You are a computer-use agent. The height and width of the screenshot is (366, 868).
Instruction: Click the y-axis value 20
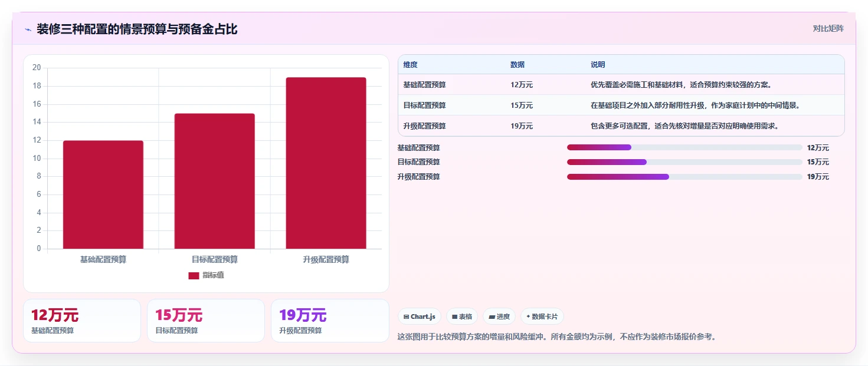tap(37, 68)
